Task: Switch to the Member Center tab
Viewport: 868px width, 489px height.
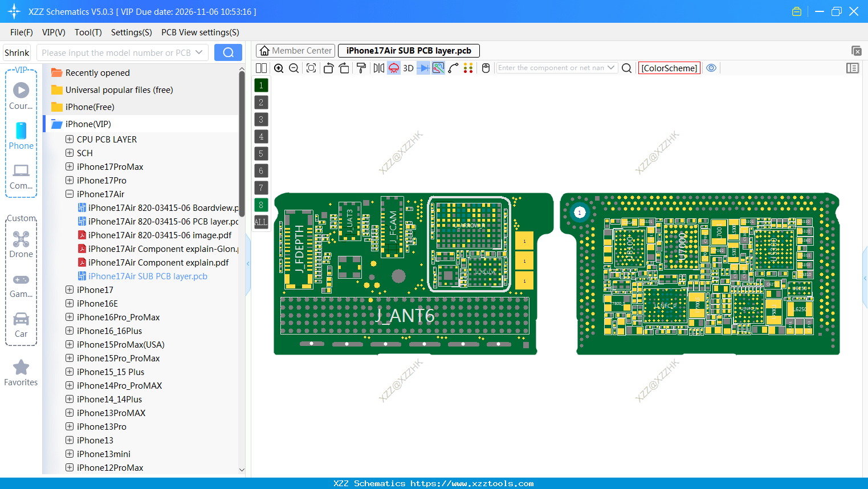Action: pos(296,51)
